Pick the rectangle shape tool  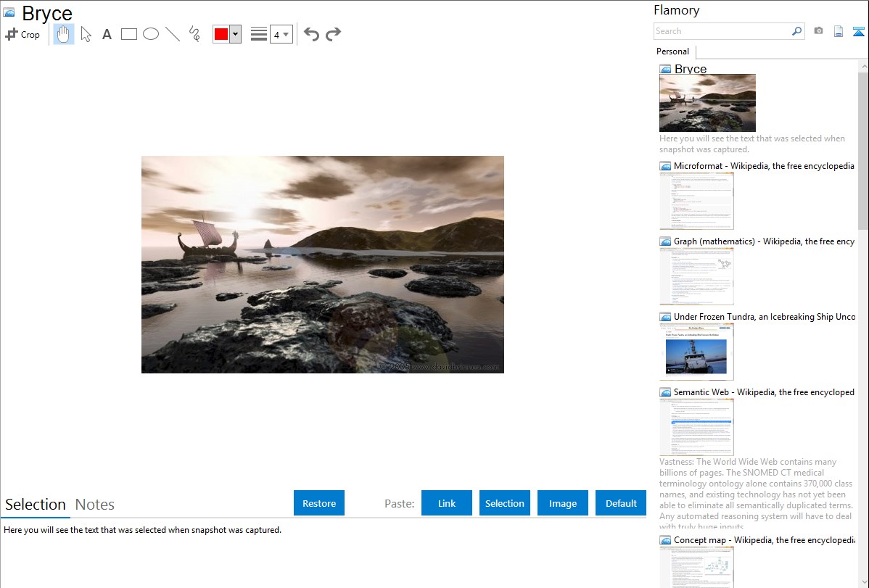click(129, 34)
